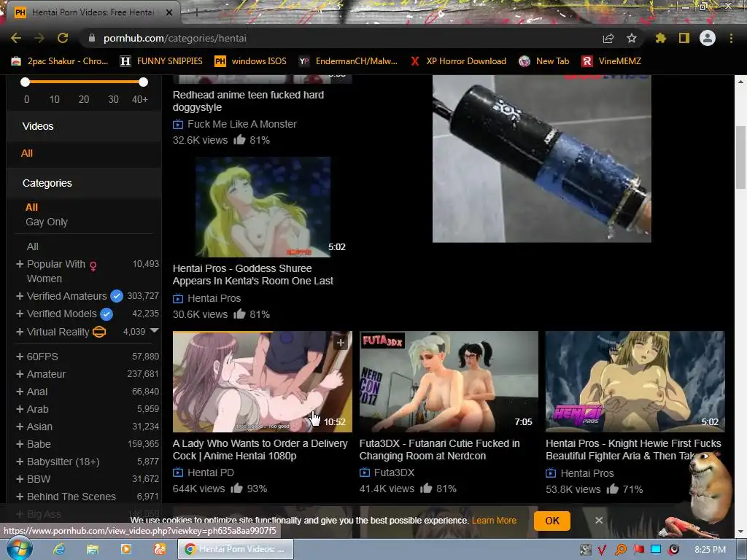
Task: Open the Chrome profile avatar
Action: click(x=708, y=38)
